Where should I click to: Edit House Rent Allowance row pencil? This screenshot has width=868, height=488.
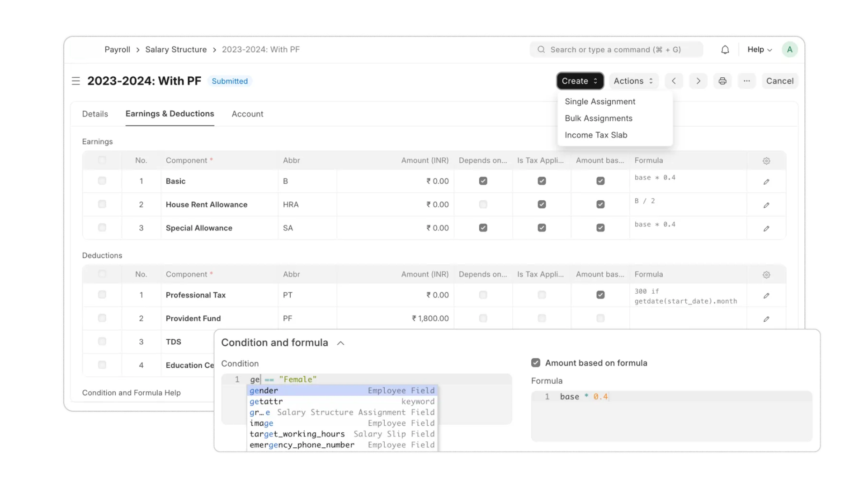766,205
